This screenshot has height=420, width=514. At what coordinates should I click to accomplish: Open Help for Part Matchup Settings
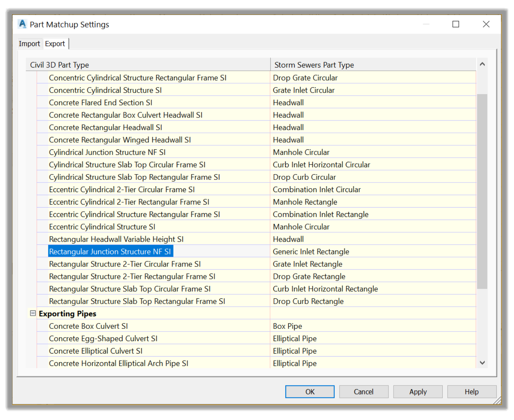(472, 391)
